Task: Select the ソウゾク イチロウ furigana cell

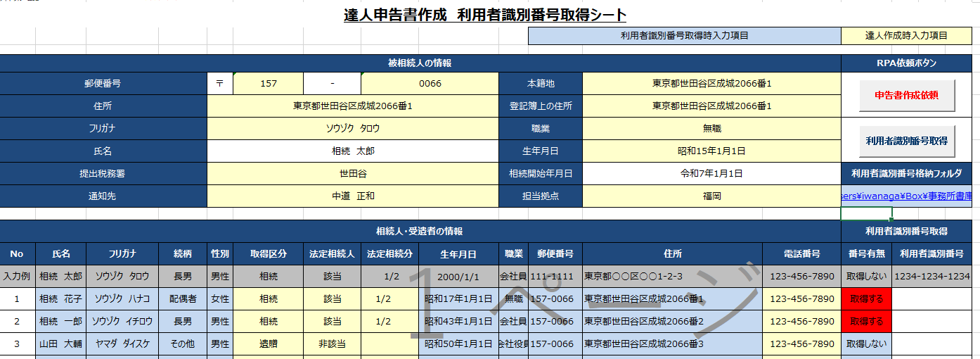Action: 122,322
